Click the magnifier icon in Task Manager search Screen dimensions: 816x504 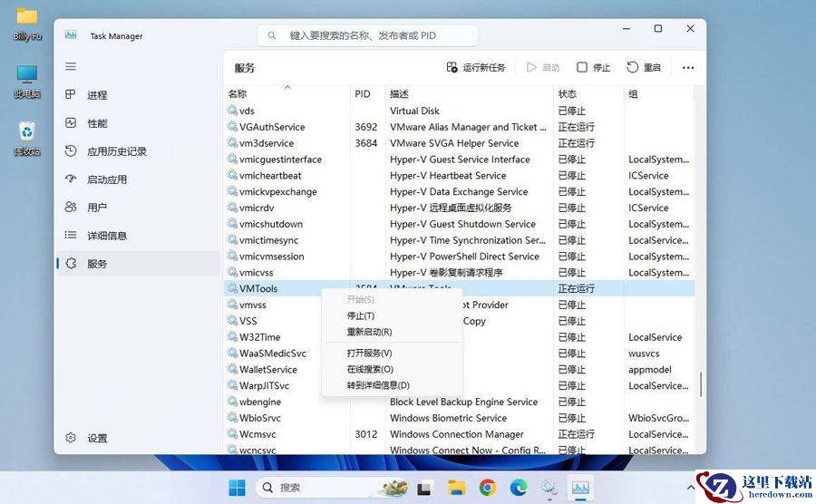272,35
